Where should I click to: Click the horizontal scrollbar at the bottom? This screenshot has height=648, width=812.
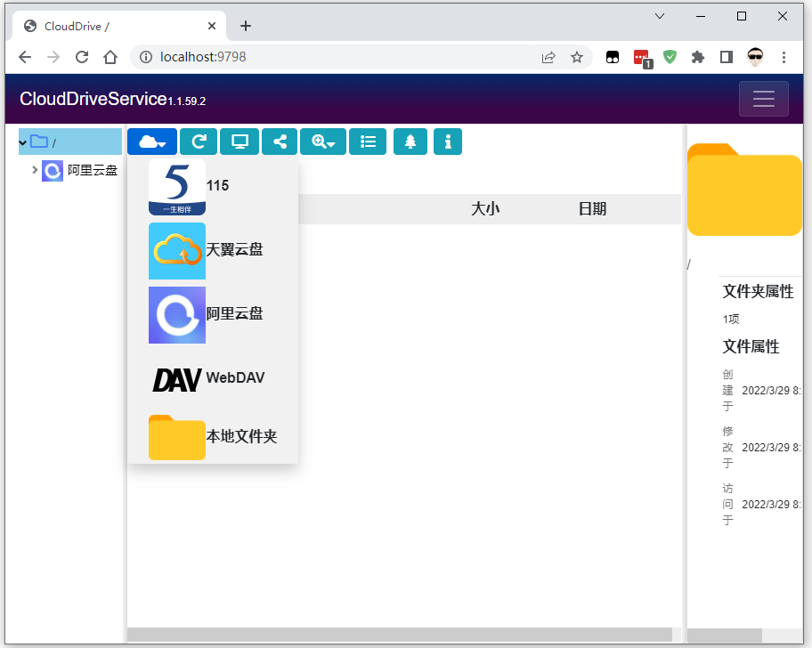[401, 634]
